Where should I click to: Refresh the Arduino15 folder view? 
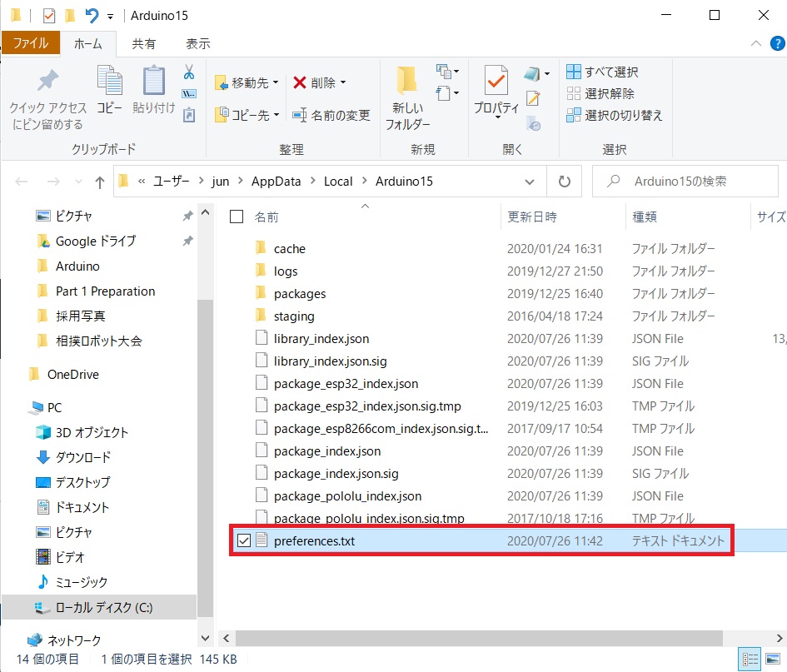(x=564, y=182)
